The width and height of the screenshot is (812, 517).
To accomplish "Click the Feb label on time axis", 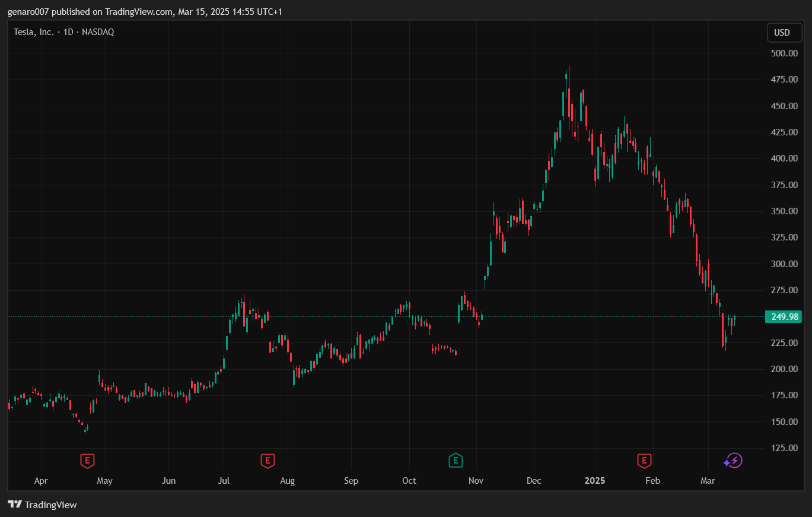I will tap(652, 481).
